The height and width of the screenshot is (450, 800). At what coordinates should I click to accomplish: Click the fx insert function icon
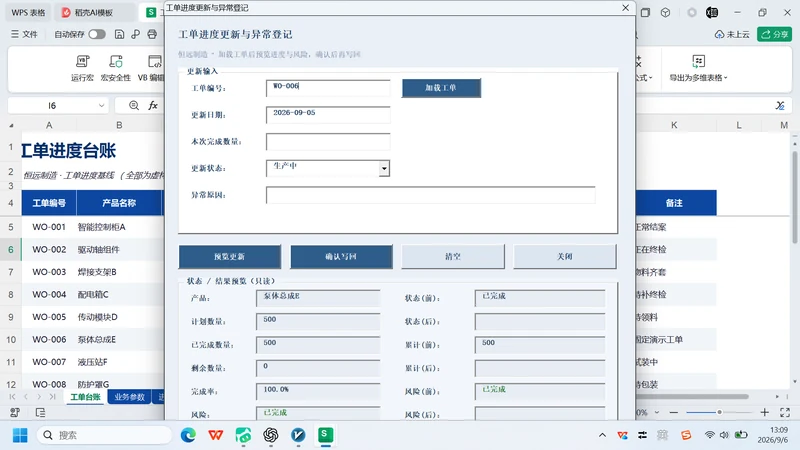point(153,106)
